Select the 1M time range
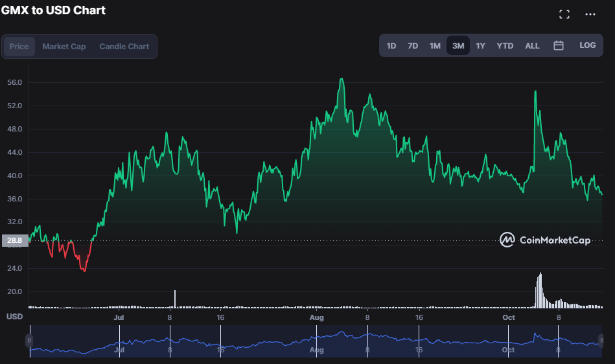Image resolution: width=615 pixels, height=364 pixels. [x=435, y=45]
